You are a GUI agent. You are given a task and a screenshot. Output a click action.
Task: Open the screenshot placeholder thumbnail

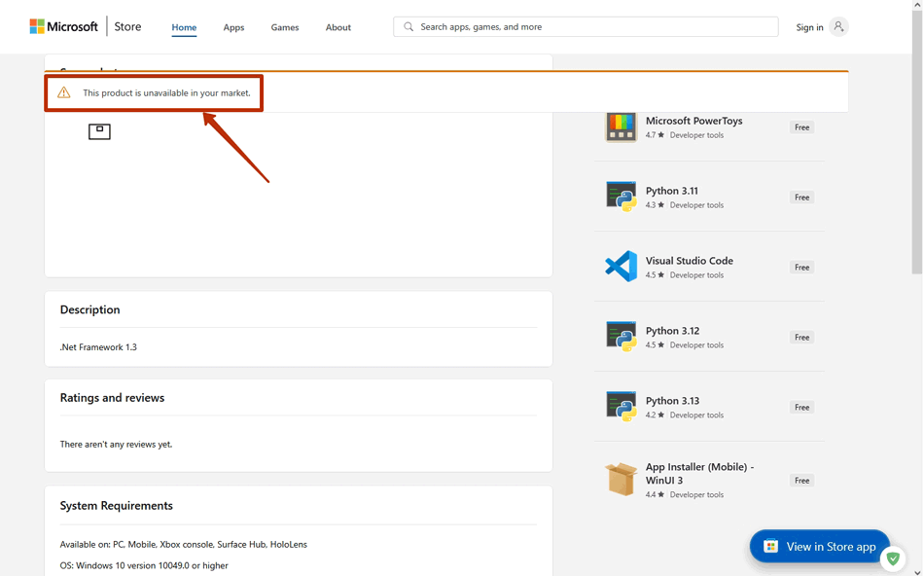coord(99,131)
